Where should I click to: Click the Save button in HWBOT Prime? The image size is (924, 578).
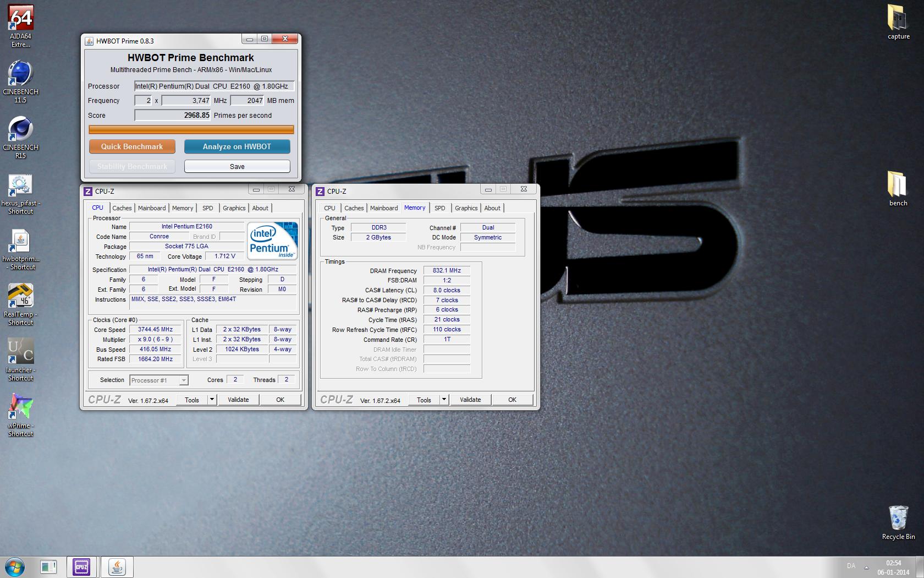[237, 166]
